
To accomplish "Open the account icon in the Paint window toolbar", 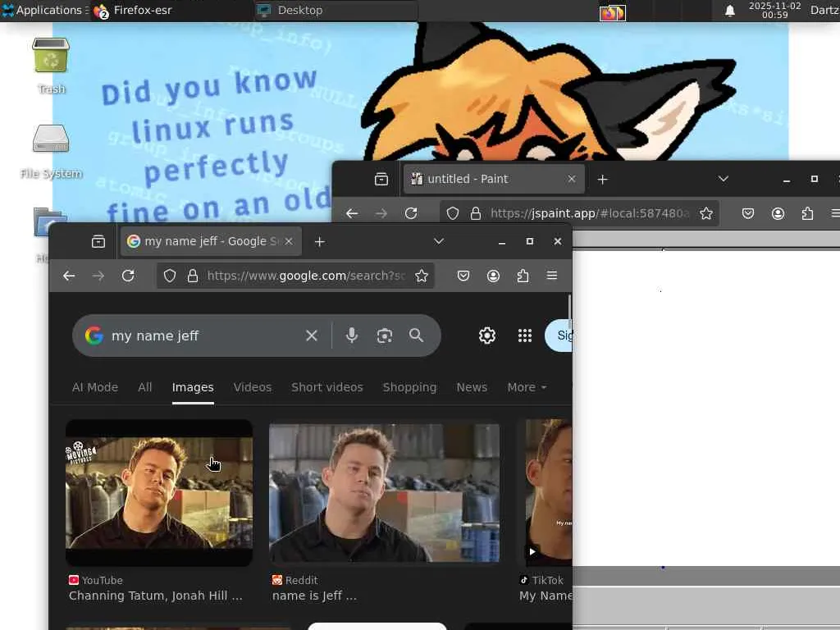I will click(x=778, y=214).
